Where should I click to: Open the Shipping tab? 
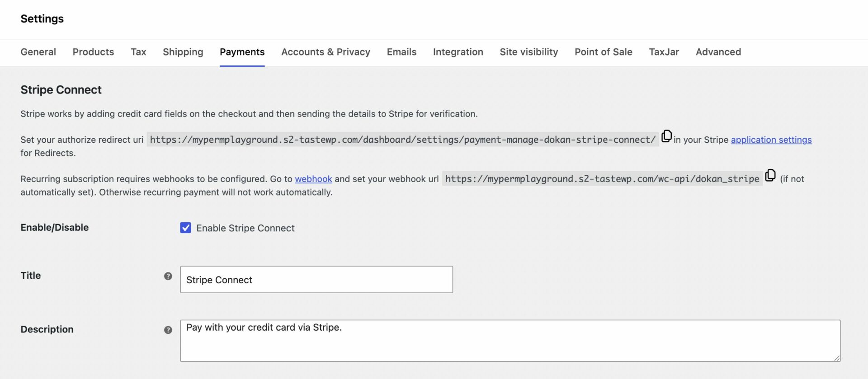(x=183, y=52)
